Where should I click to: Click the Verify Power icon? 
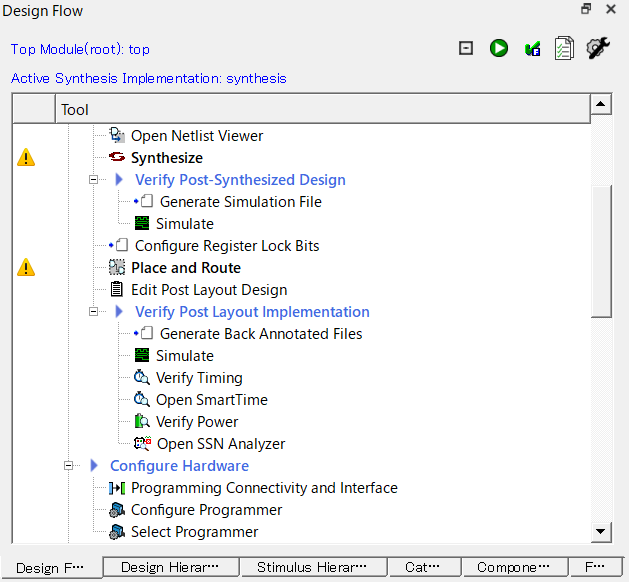(x=142, y=422)
